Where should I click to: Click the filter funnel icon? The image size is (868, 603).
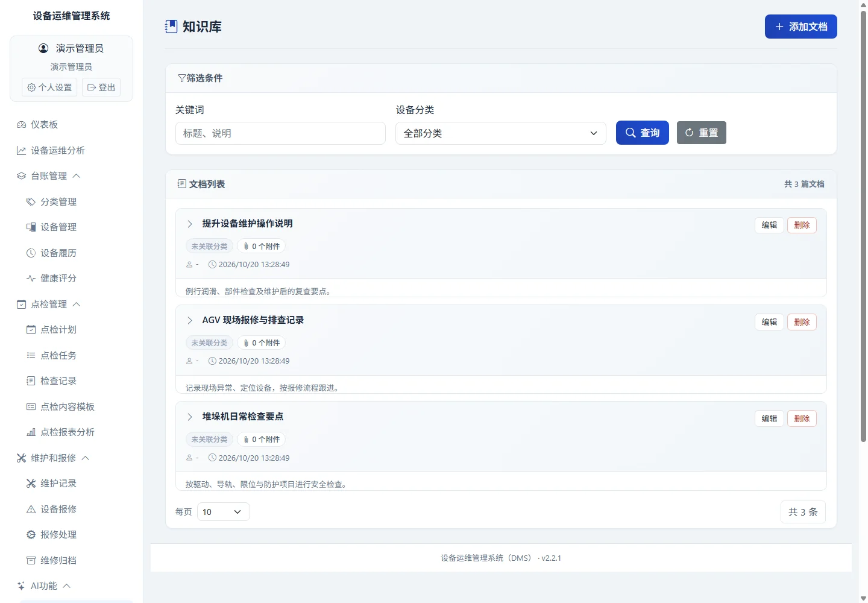(x=181, y=78)
